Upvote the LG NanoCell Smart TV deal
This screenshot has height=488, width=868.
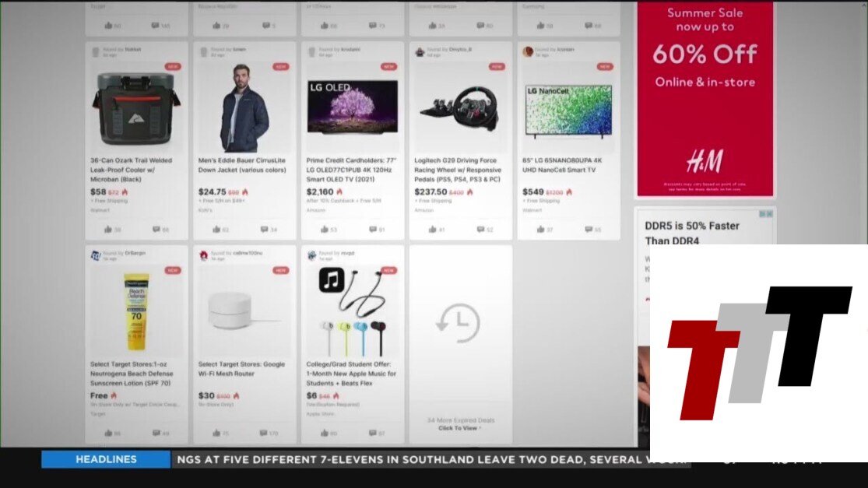click(539, 230)
